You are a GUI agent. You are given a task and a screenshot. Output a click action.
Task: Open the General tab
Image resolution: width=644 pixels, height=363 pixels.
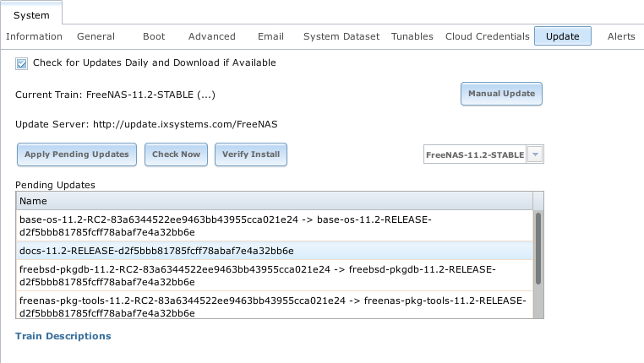[96, 36]
